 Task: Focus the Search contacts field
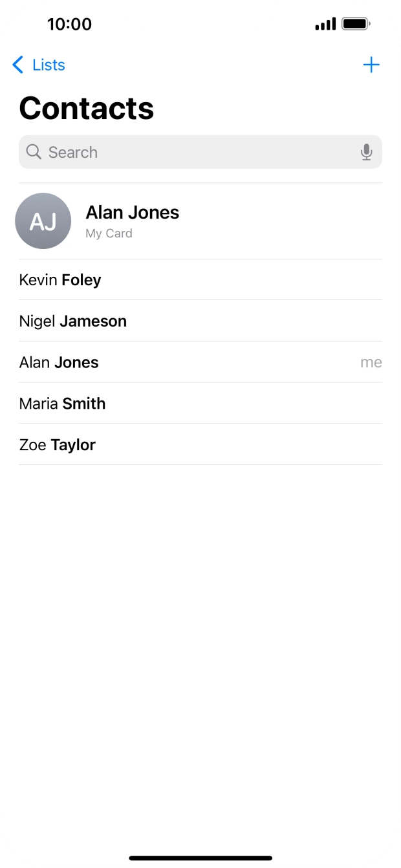pyautogui.click(x=194, y=152)
